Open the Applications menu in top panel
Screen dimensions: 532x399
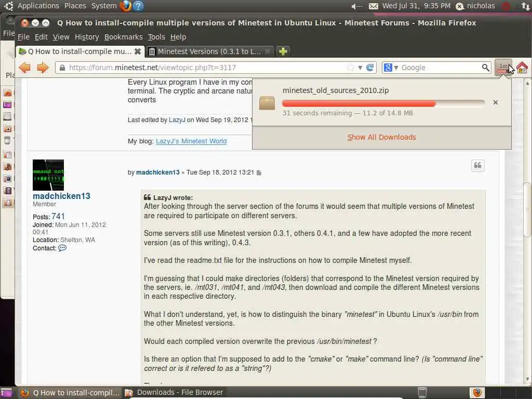click(38, 6)
